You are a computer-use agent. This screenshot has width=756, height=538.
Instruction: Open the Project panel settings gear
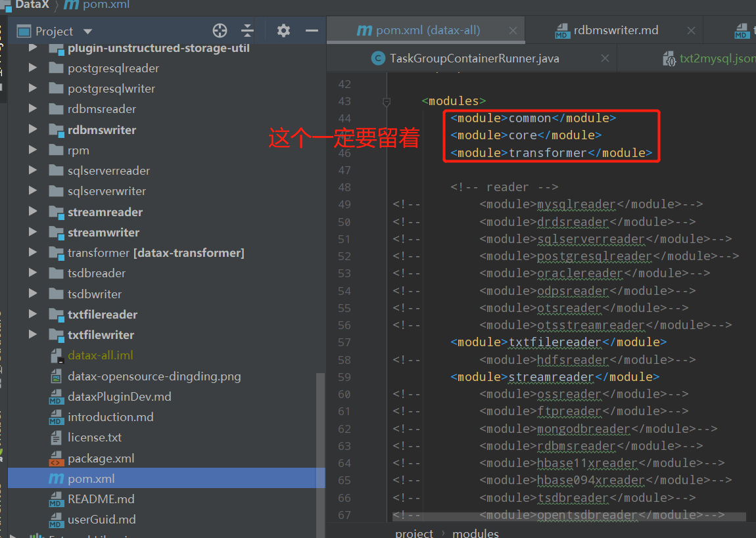tap(283, 30)
